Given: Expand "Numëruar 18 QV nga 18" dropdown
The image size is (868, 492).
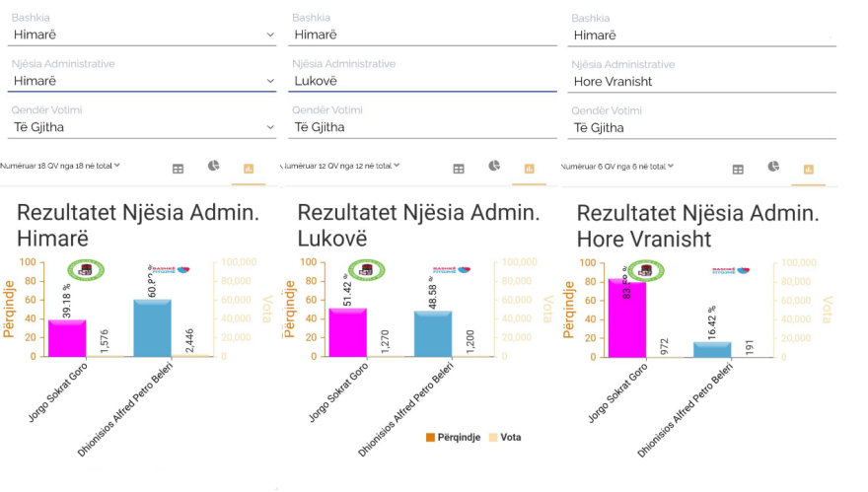Looking at the screenshot, I should [61, 166].
